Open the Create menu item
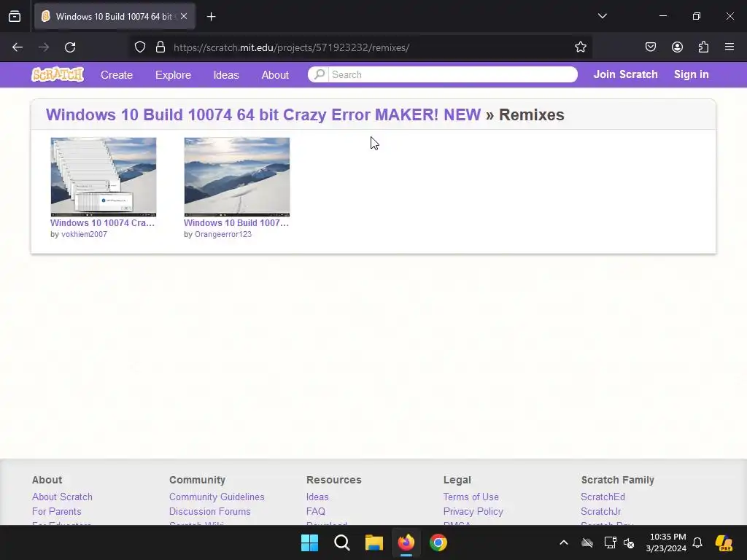Screen dimensions: 747x560 coord(116,75)
